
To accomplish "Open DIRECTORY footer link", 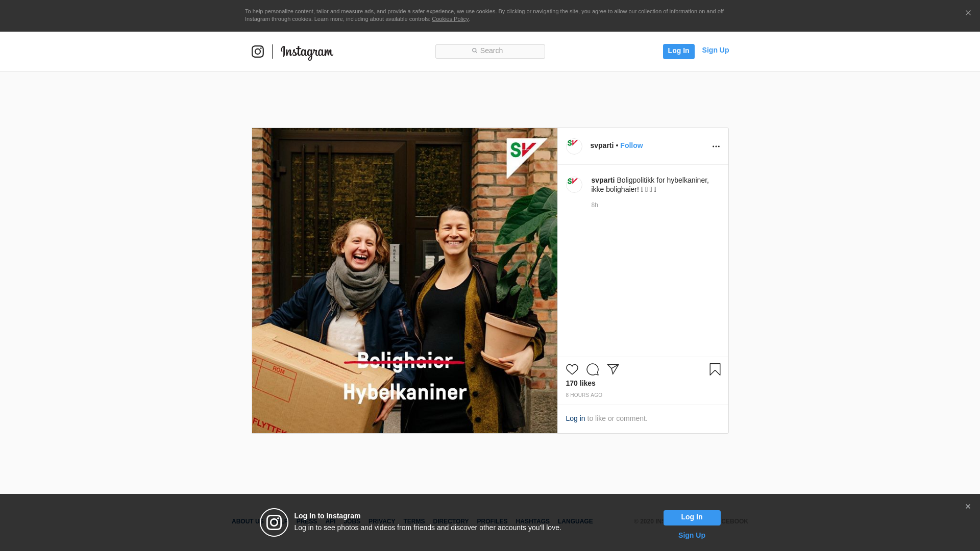I will point(451,521).
